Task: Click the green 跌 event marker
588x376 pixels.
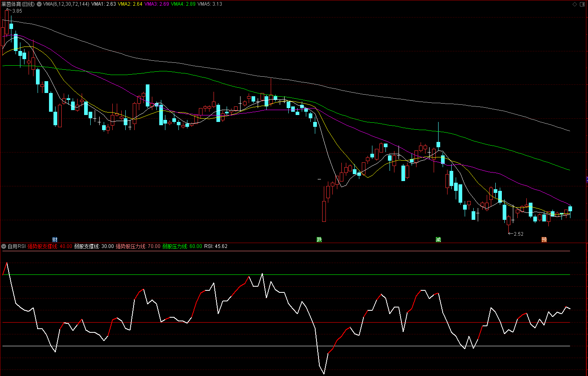Action: pyautogui.click(x=319, y=240)
